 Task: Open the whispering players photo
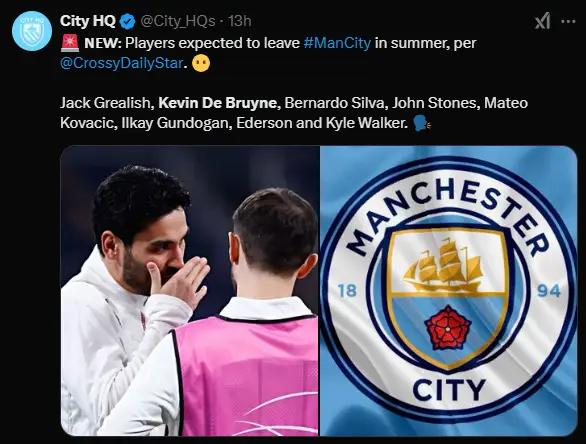point(190,290)
